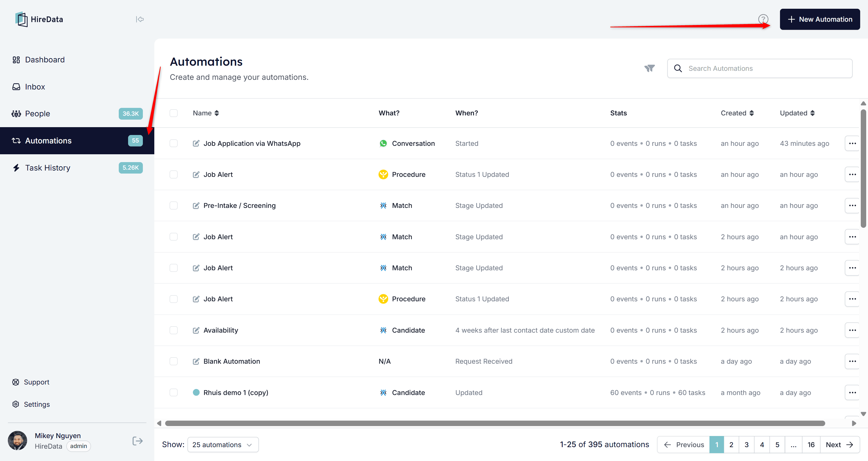Screen dimensions: 868x461
Task: Go to the Next page
Action: 840,444
